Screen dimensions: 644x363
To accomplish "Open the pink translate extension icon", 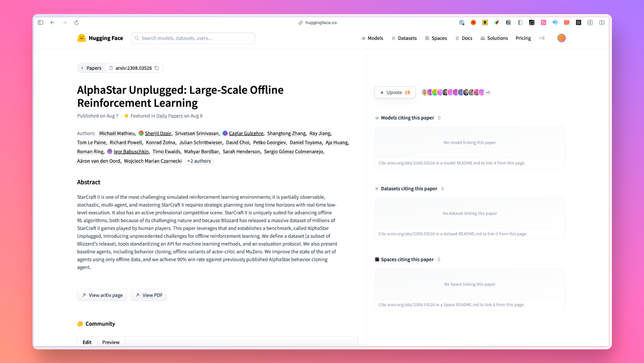I will pos(544,23).
